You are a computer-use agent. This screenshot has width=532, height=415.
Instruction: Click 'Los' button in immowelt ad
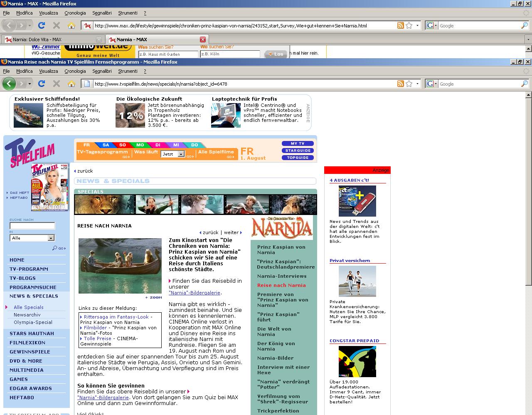[x=276, y=54]
